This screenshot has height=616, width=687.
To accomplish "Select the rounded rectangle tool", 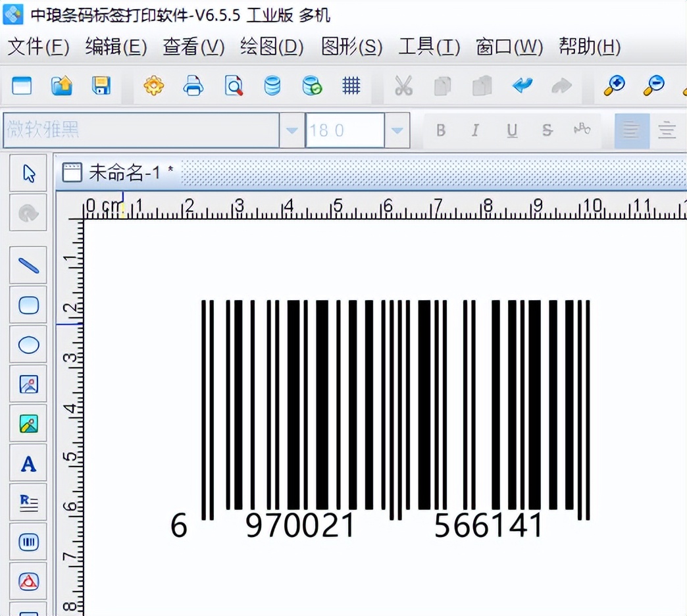I will (x=28, y=305).
